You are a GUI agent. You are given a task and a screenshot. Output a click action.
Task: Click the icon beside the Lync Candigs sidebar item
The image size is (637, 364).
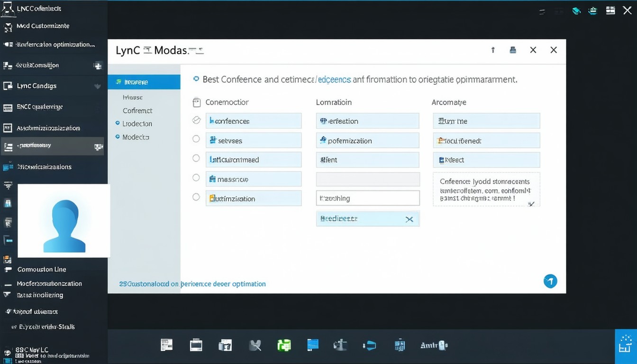click(8, 86)
